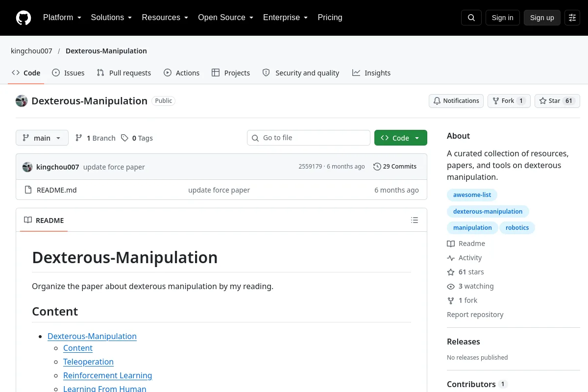The width and height of the screenshot is (588, 392).
Task: Expand the Solutions menu
Action: click(111, 18)
